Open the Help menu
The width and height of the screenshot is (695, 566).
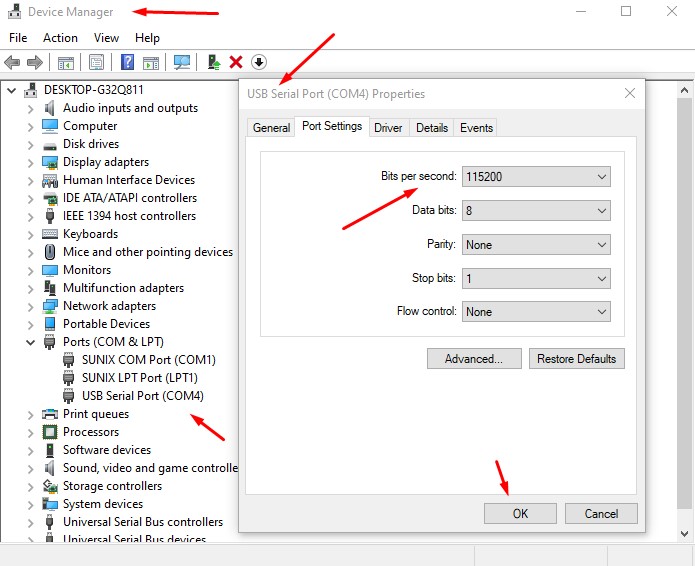[x=147, y=38]
